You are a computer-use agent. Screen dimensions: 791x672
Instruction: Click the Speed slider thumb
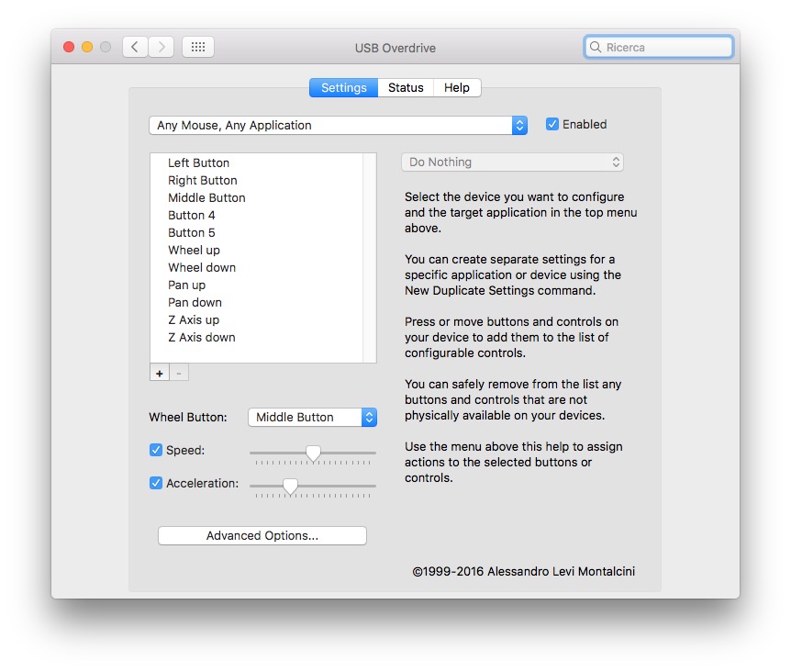tap(313, 453)
